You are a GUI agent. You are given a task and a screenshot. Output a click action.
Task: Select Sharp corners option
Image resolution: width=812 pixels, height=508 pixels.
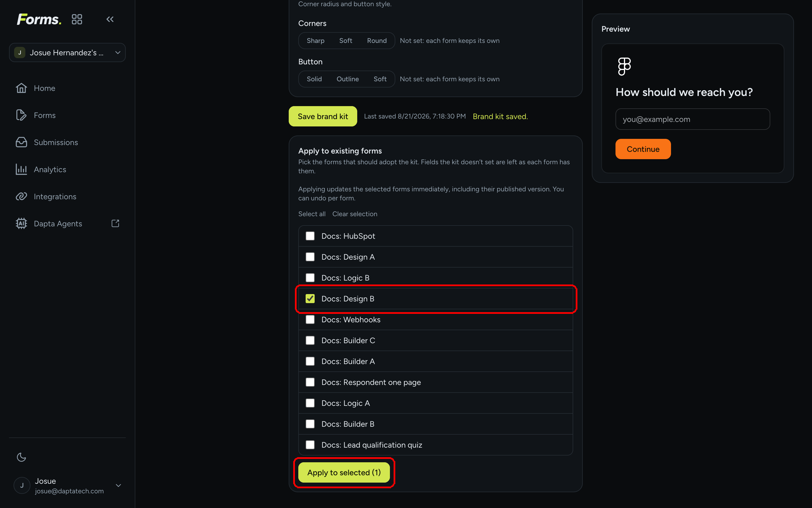click(x=315, y=40)
